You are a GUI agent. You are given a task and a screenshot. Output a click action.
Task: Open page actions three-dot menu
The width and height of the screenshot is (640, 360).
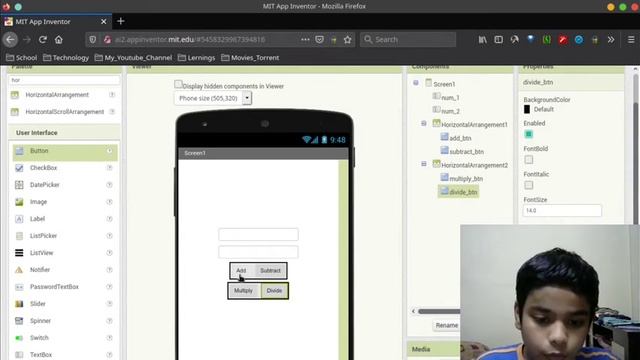click(x=305, y=40)
